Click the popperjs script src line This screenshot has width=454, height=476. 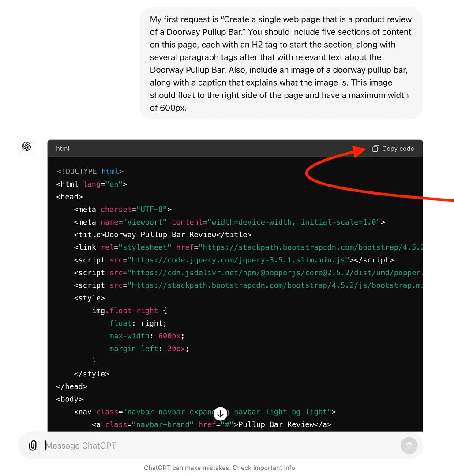tap(248, 273)
